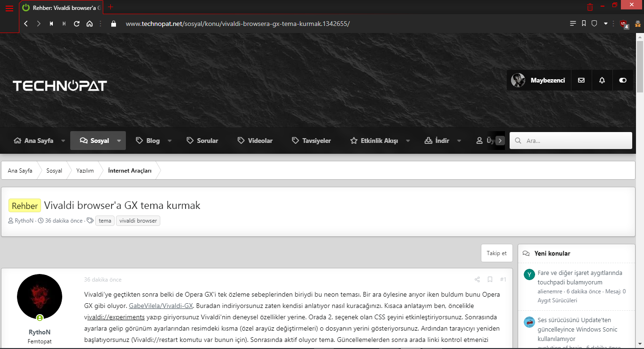Open the inbox envelope icon
644x349 pixels.
[x=581, y=81]
